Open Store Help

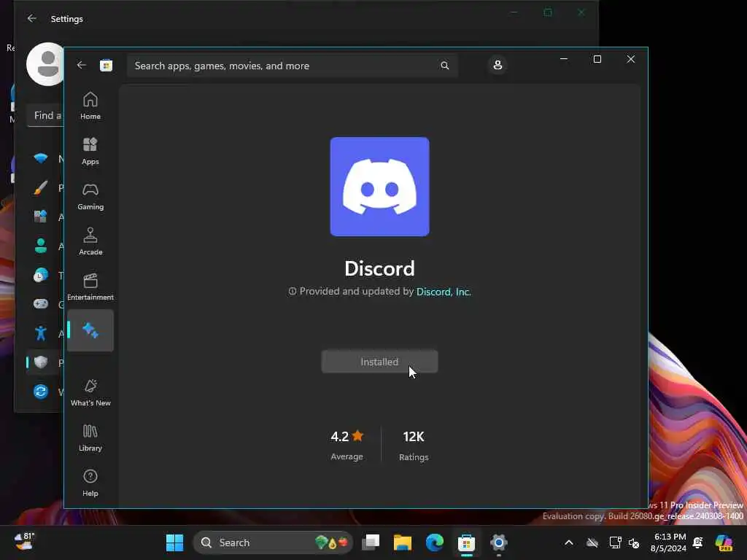pos(90,483)
